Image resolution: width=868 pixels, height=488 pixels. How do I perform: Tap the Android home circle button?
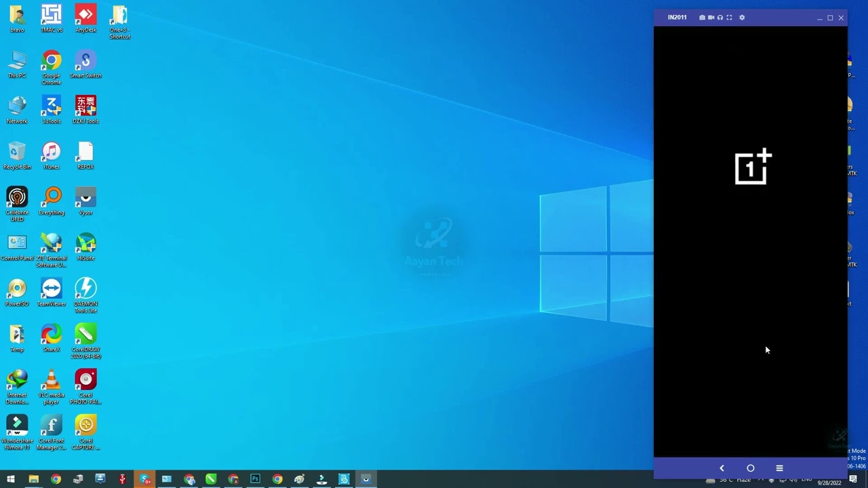pos(751,468)
